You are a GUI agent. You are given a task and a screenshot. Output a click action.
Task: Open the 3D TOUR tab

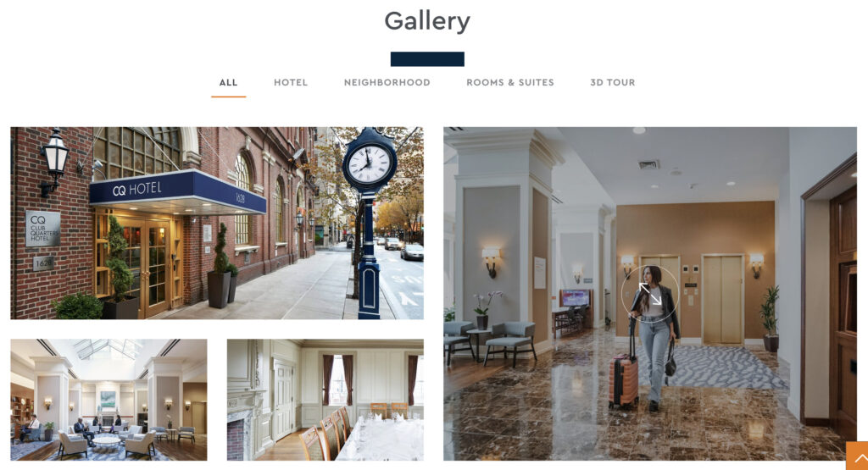(612, 82)
